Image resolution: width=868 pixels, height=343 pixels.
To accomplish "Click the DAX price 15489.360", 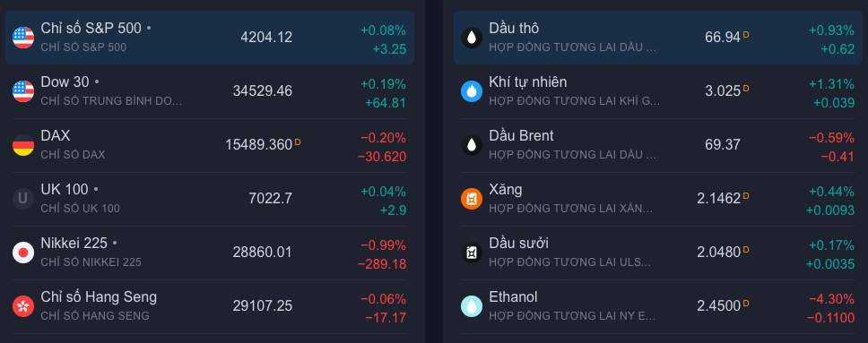I will point(258,145).
